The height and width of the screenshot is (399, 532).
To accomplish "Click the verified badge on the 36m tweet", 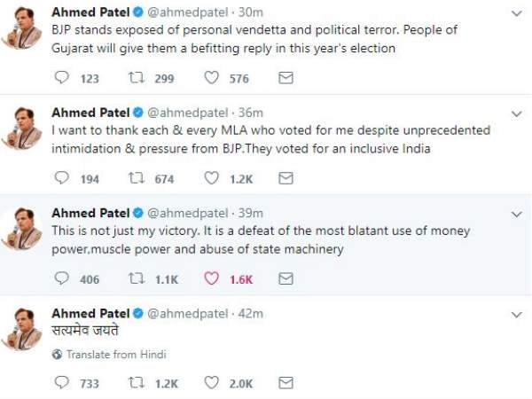I will point(137,113).
